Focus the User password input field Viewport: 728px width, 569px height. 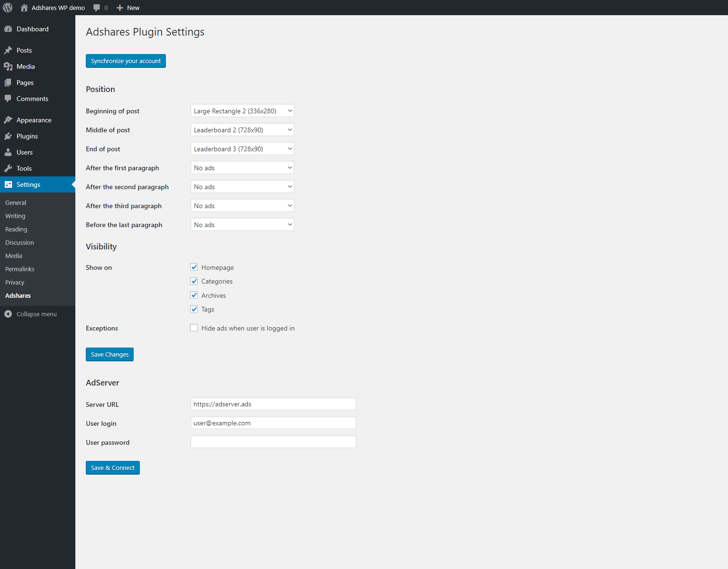pyautogui.click(x=273, y=442)
